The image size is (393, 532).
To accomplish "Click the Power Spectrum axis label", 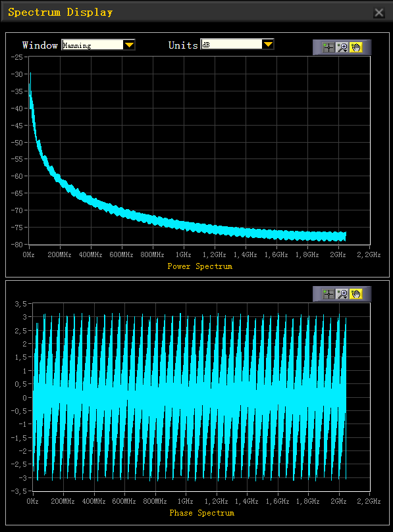I will pos(199,266).
